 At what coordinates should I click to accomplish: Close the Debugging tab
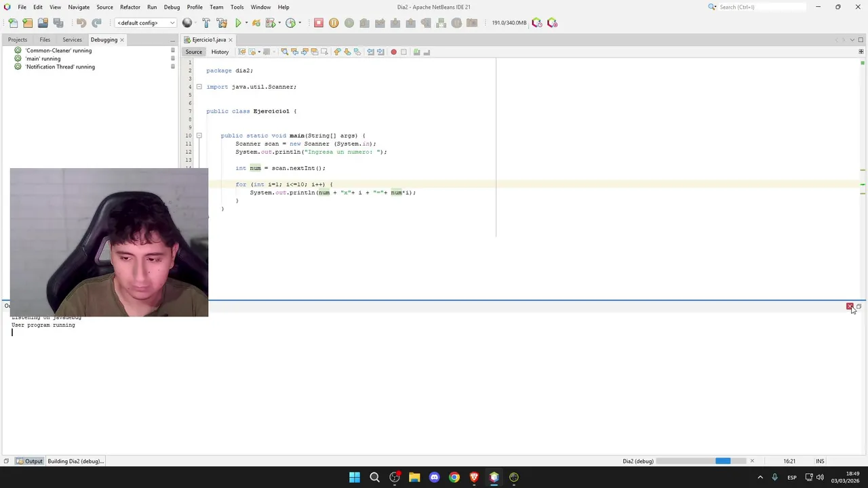(122, 40)
